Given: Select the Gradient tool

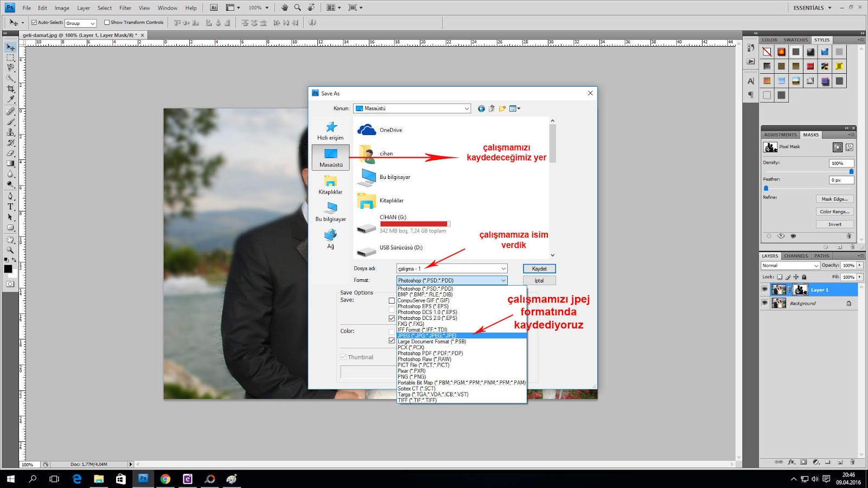Looking at the screenshot, I should [x=10, y=163].
